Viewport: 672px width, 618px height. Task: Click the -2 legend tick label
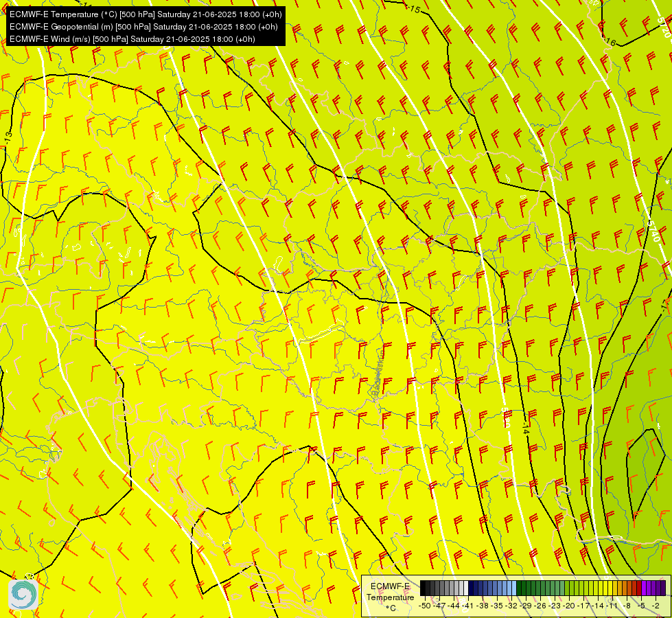(656, 606)
